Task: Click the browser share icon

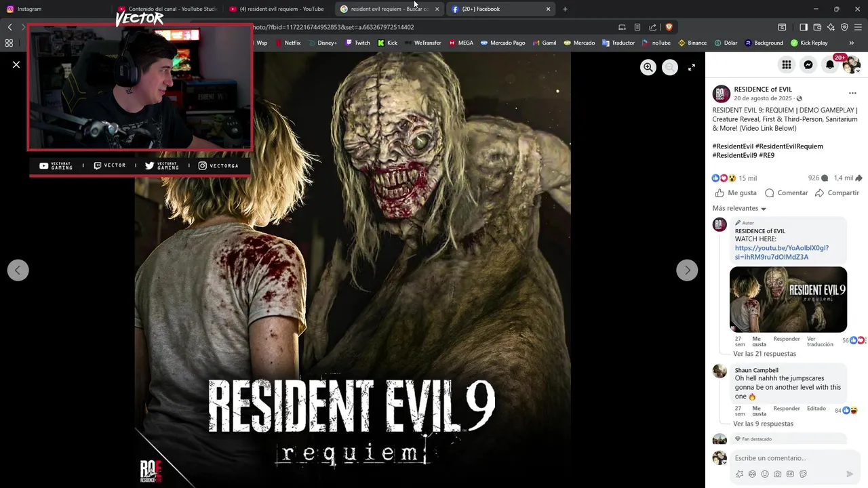Action: (x=652, y=27)
